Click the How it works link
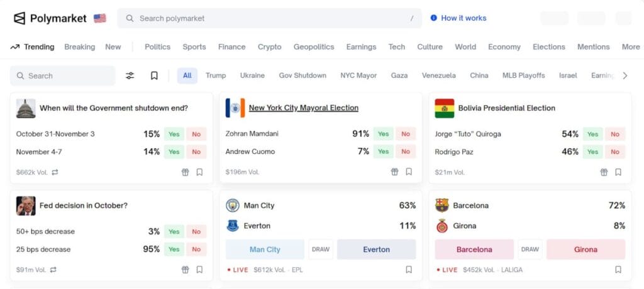Screen dimensions: 644x289 458,18
